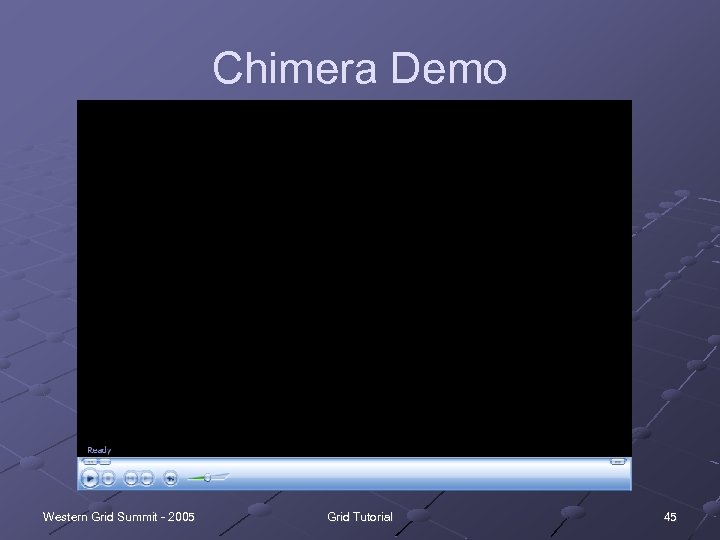Click the 'Western Grid Summit - 2005' footer
Image resolution: width=720 pixels, height=540 pixels.
tap(118, 517)
